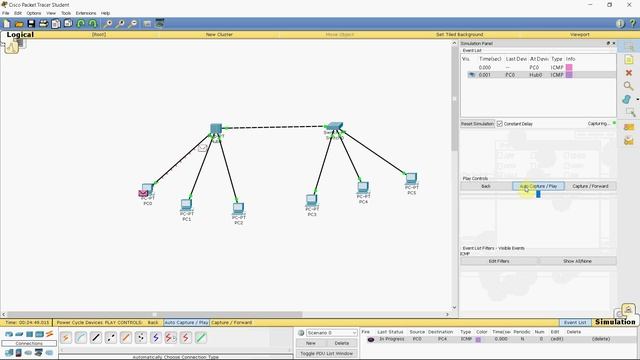Image resolution: width=640 pixels, height=360 pixels.
Task: Open Custom Devices Dialog toolbar icon
Action: pos(160,24)
